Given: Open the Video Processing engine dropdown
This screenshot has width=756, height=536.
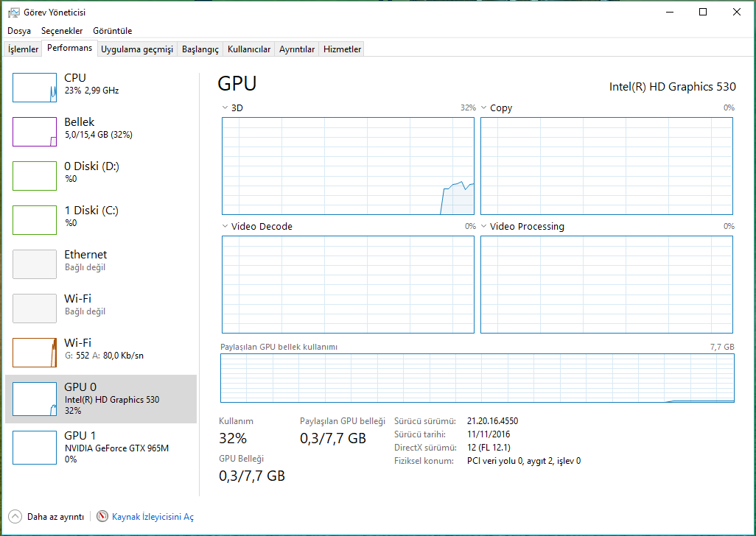Looking at the screenshot, I should pos(483,227).
